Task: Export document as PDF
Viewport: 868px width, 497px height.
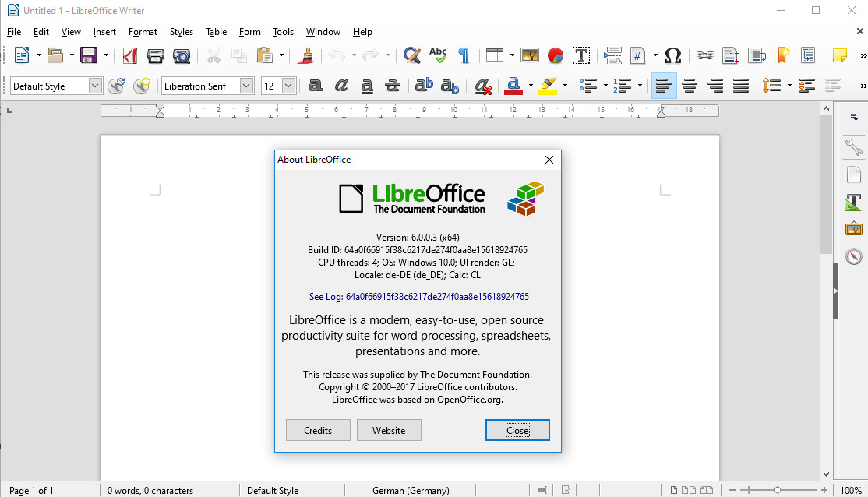Action: pyautogui.click(x=129, y=55)
